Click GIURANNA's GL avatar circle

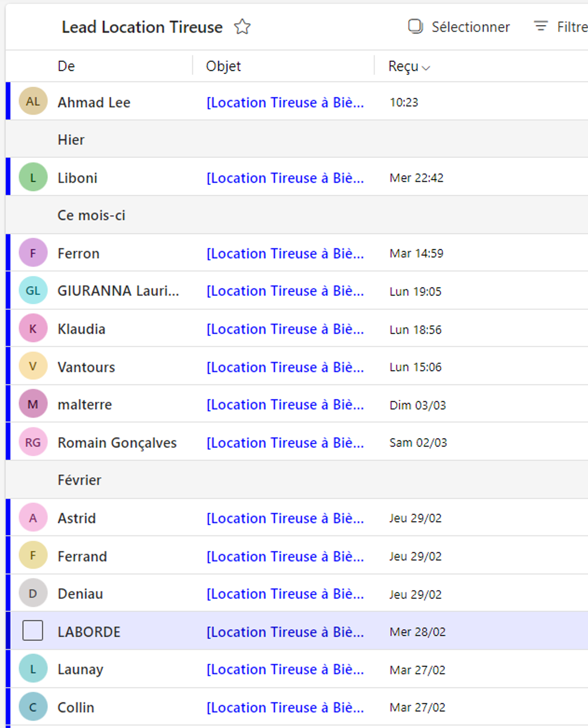33,290
